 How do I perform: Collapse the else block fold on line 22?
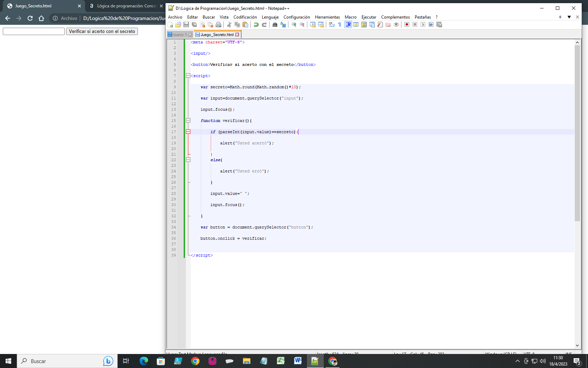tap(188, 160)
